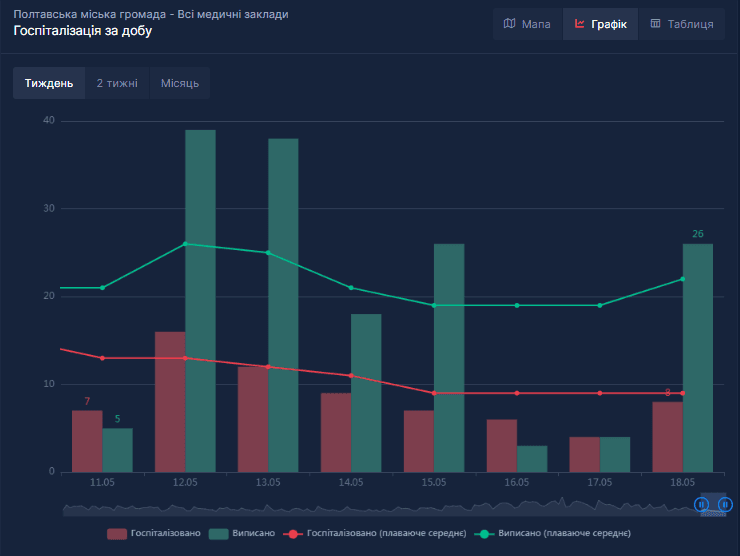Click the Госпіталізація за добу heading
740x556 pixels.
tap(83, 31)
